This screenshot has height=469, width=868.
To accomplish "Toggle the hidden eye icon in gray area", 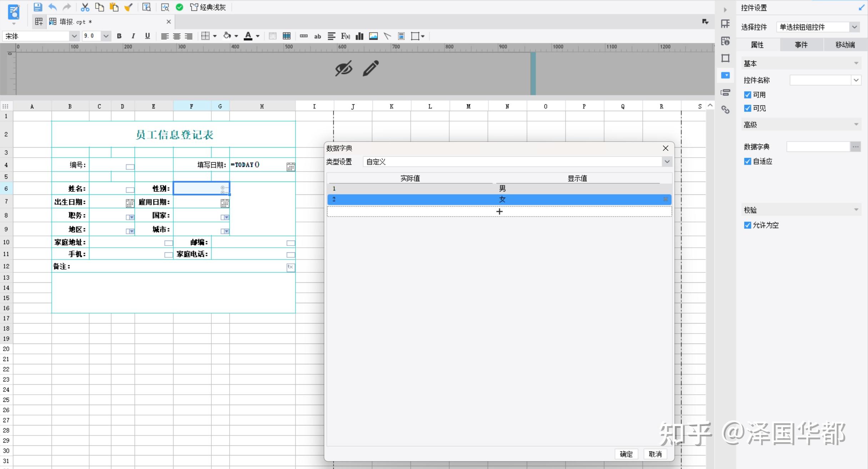I will [x=344, y=68].
